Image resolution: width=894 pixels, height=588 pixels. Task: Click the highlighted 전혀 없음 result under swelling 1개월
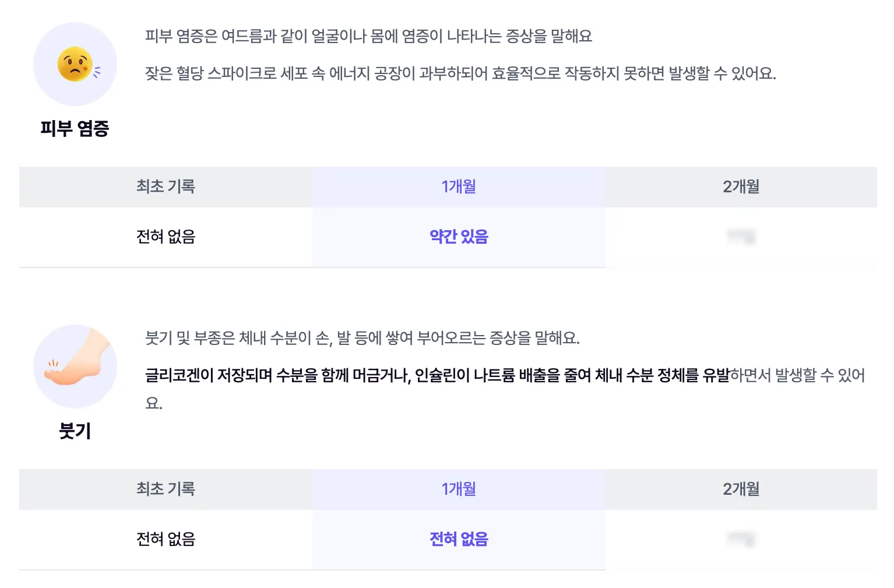tap(459, 539)
